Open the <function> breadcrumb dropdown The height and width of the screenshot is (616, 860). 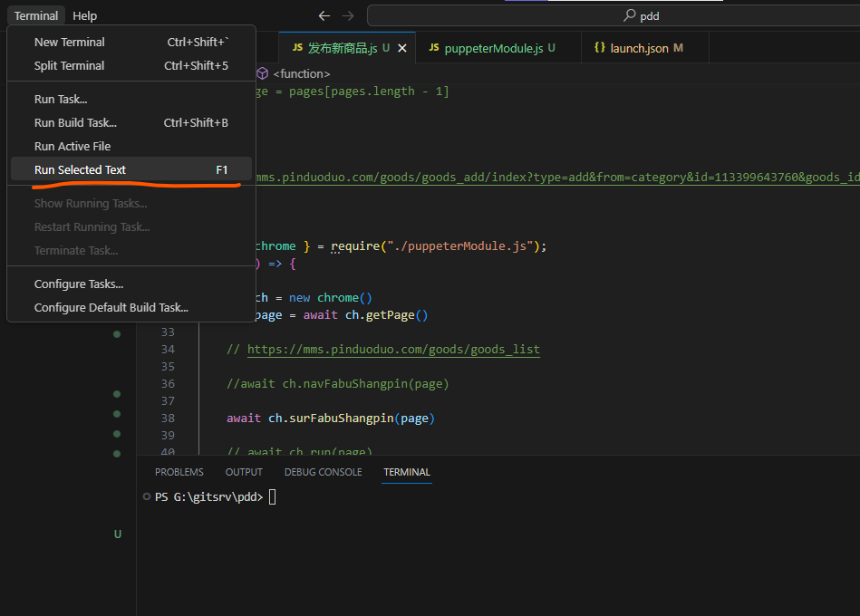301,73
